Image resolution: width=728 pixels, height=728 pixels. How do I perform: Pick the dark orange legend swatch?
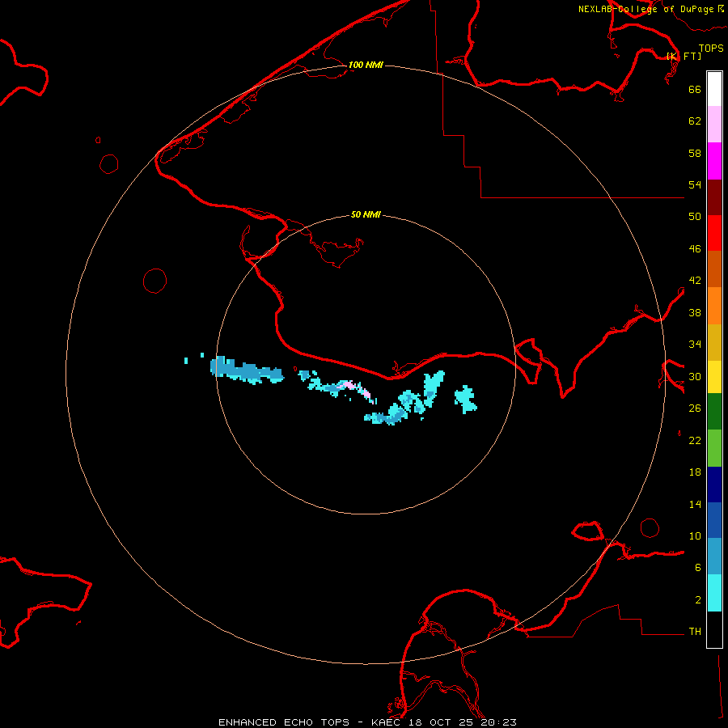coord(714,269)
